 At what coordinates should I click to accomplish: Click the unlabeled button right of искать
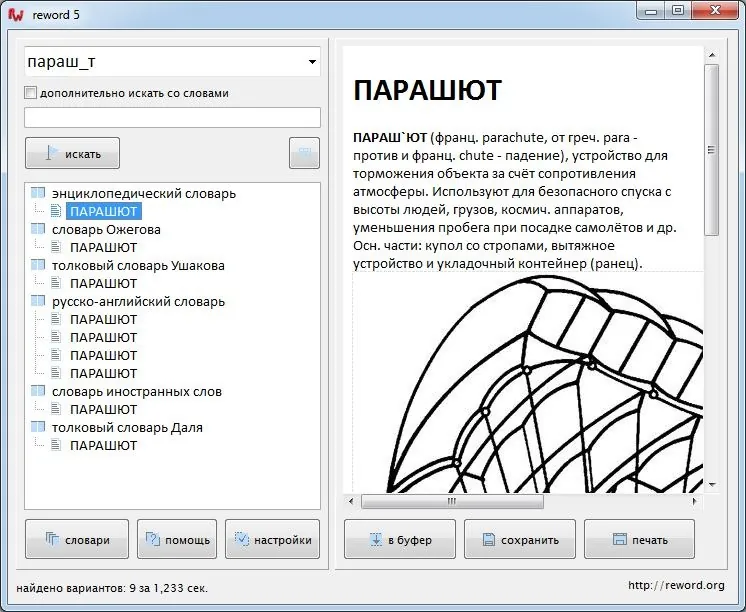[304, 153]
